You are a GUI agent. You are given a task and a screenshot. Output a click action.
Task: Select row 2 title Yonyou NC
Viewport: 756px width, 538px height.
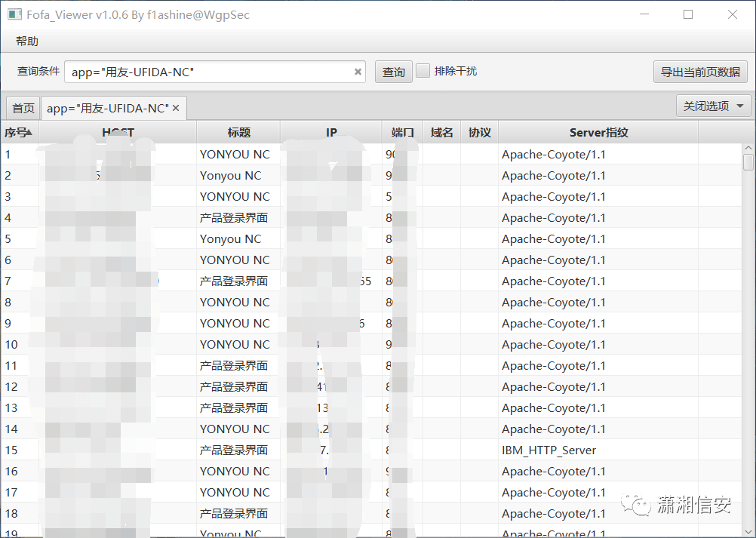click(x=230, y=176)
